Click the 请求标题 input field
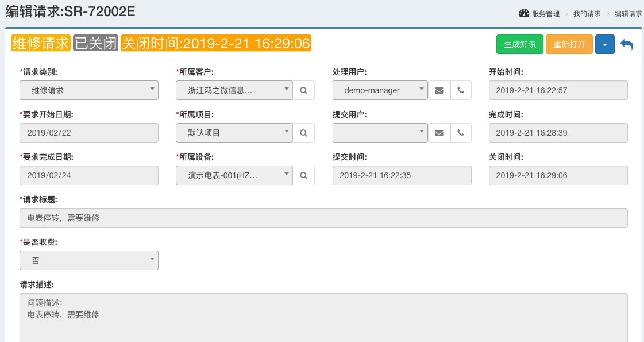644x342 pixels. 323,218
